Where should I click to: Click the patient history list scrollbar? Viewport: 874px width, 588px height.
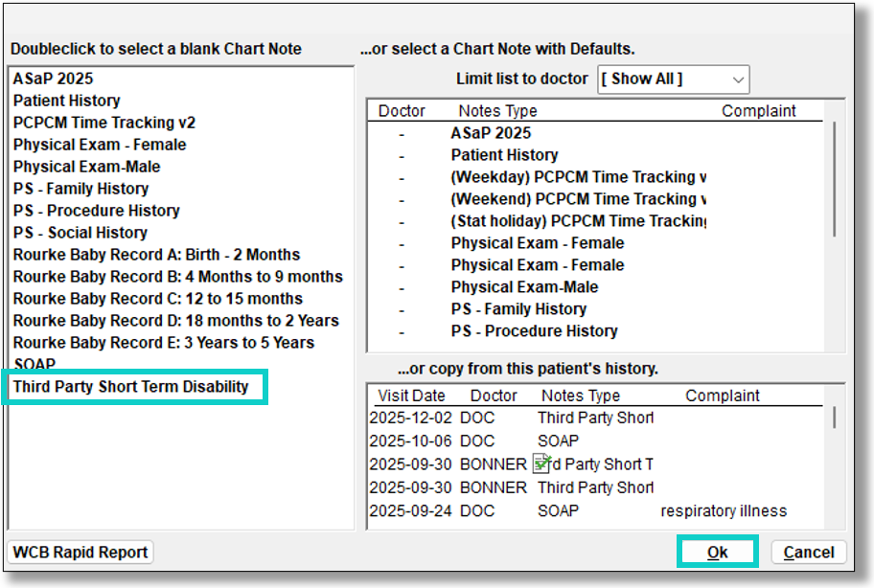[x=834, y=418]
